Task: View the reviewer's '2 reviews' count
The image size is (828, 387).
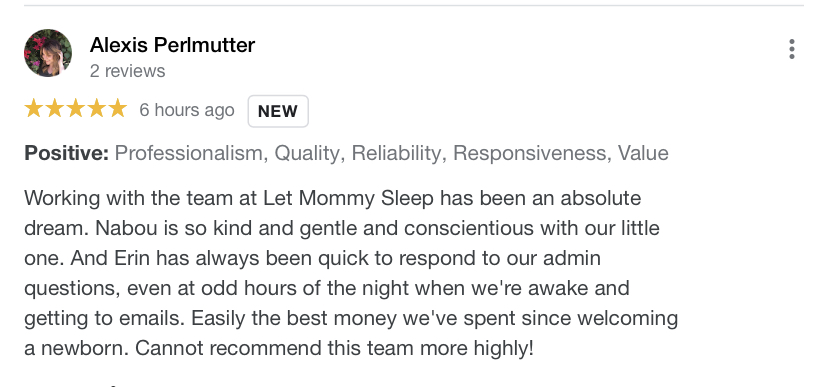Action: [127, 71]
